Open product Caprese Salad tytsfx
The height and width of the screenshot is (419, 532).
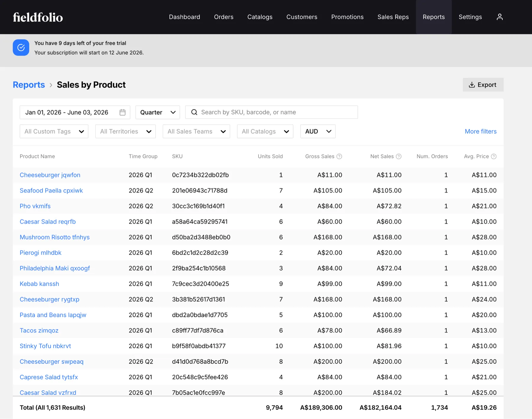click(x=49, y=377)
